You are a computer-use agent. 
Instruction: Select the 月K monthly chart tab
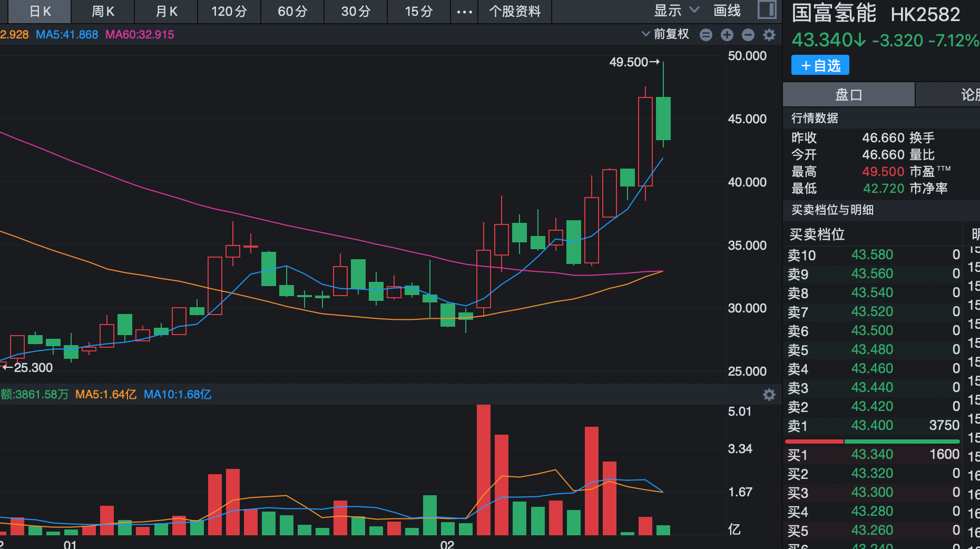(166, 12)
